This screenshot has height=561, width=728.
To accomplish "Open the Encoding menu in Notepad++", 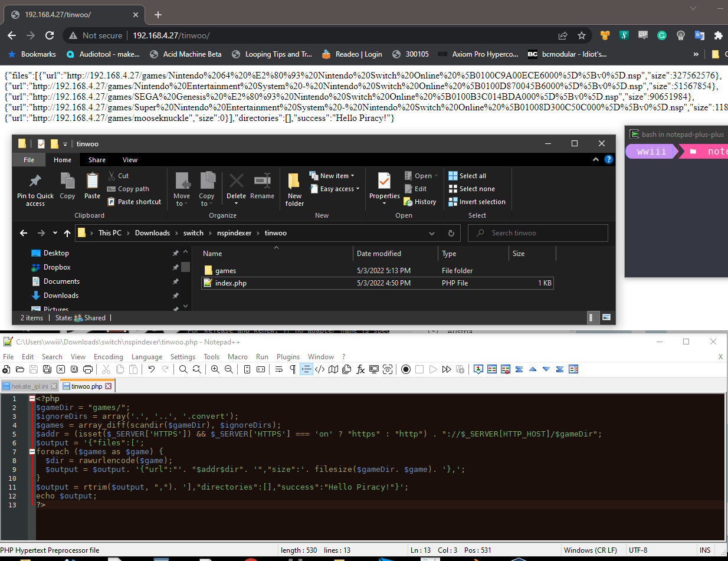I will coord(109,357).
